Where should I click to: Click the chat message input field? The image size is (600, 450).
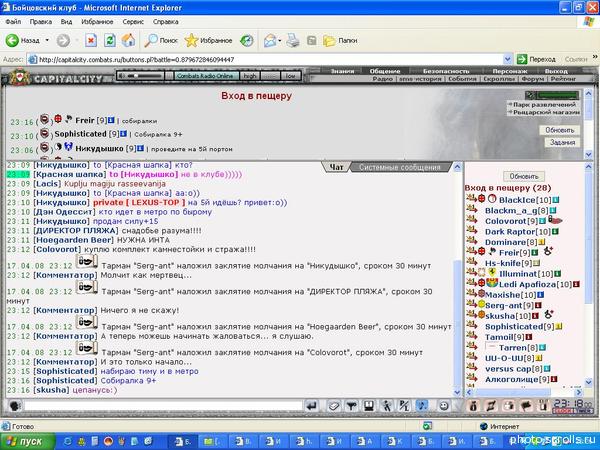[x=163, y=406]
